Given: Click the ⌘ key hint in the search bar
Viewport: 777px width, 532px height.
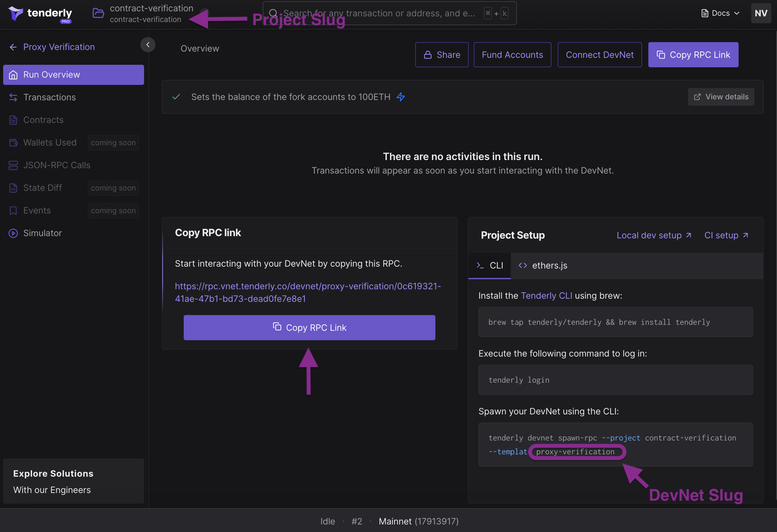Looking at the screenshot, I should point(488,14).
